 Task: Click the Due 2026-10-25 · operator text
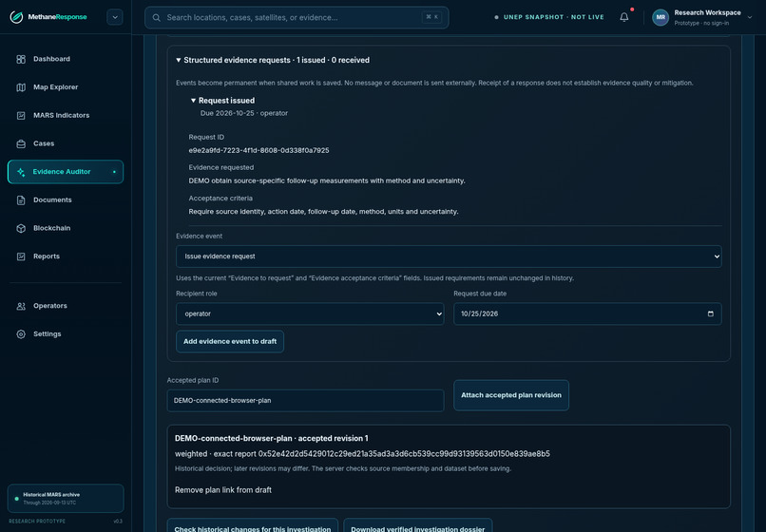244,113
